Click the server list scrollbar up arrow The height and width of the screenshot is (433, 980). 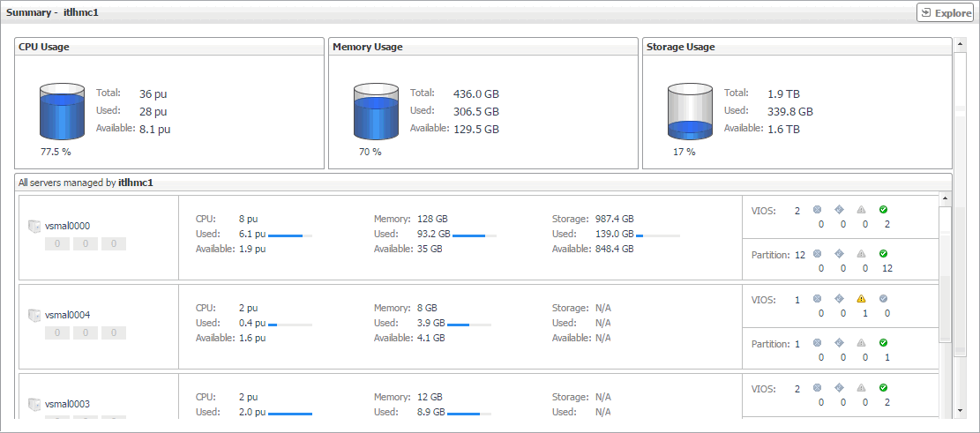pos(945,202)
